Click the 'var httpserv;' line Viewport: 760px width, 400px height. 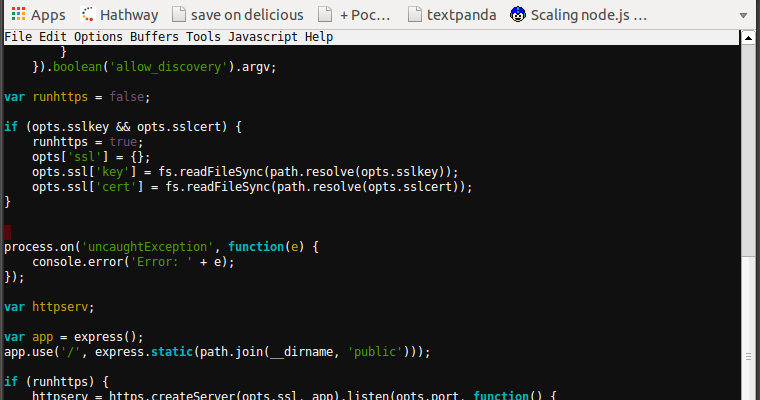coord(49,307)
